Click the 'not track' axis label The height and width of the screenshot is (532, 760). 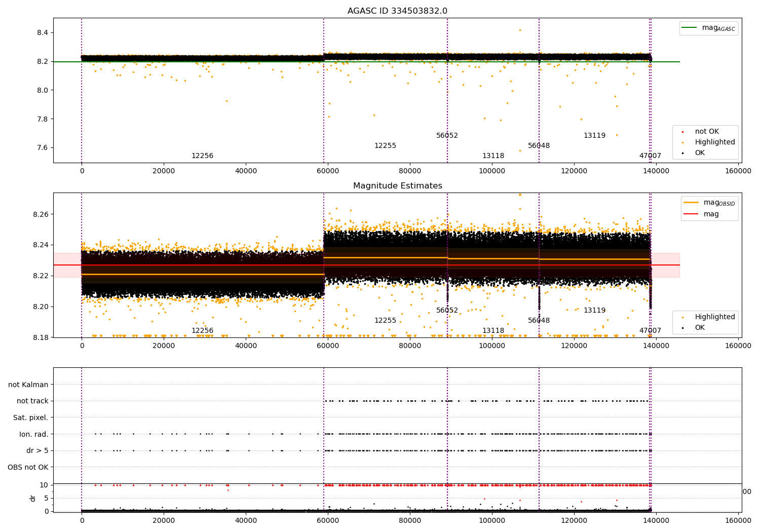[32, 401]
